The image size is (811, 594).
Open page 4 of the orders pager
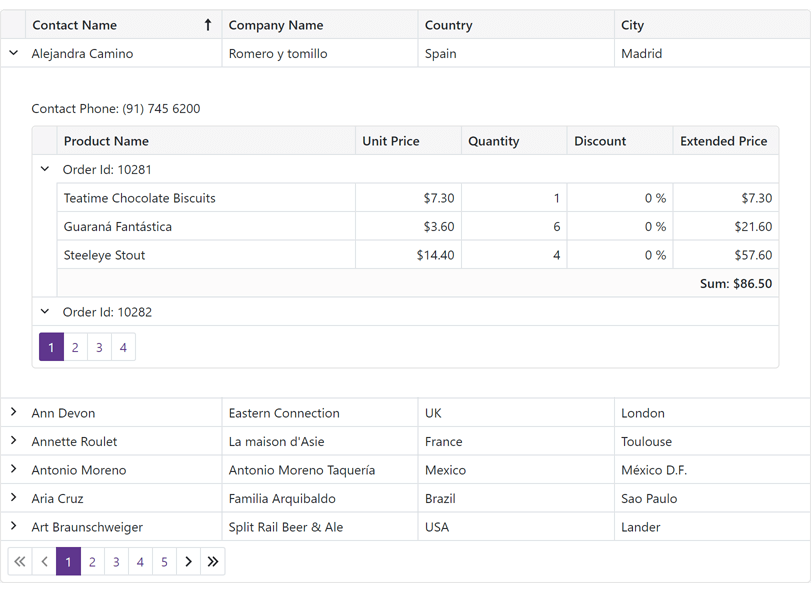(123, 347)
